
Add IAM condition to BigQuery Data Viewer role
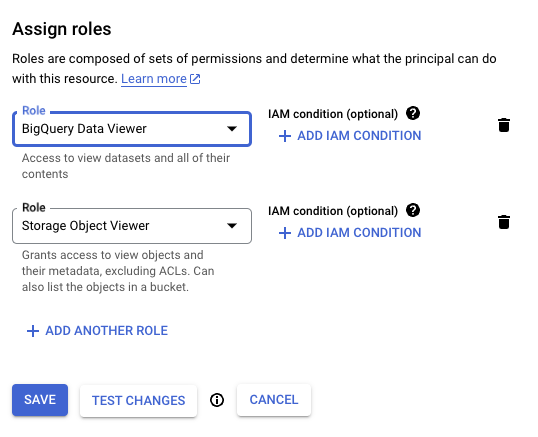tap(350, 136)
